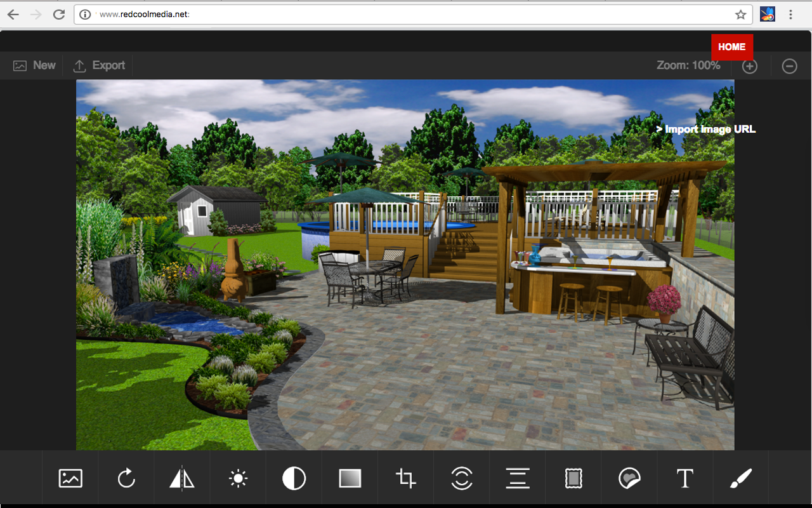The image size is (812, 508).
Task: Click the Export button
Action: tap(100, 65)
